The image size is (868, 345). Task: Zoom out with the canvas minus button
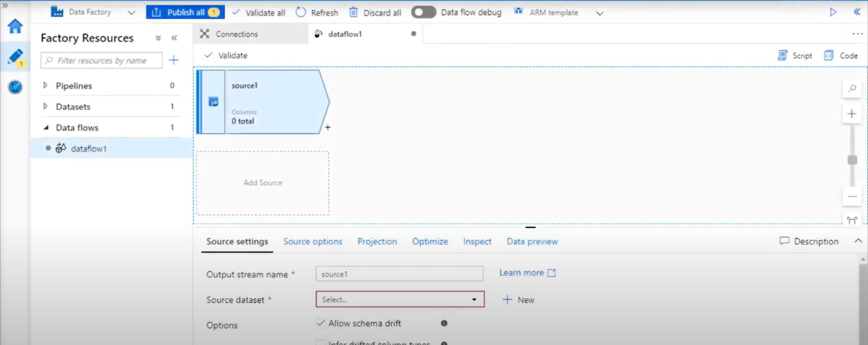coord(852,196)
